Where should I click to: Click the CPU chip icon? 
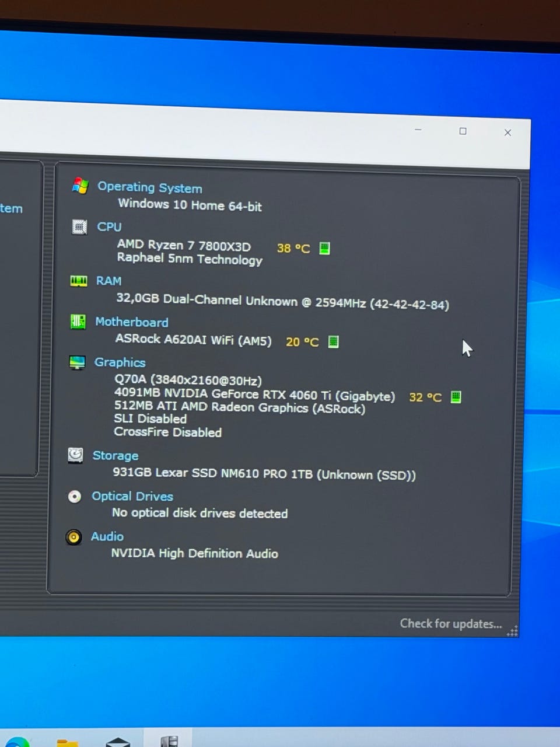click(79, 226)
